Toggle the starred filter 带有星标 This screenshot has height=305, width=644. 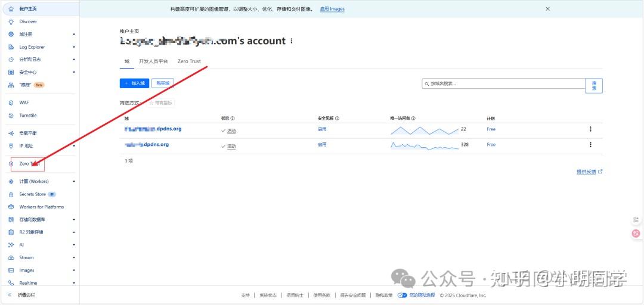point(160,102)
